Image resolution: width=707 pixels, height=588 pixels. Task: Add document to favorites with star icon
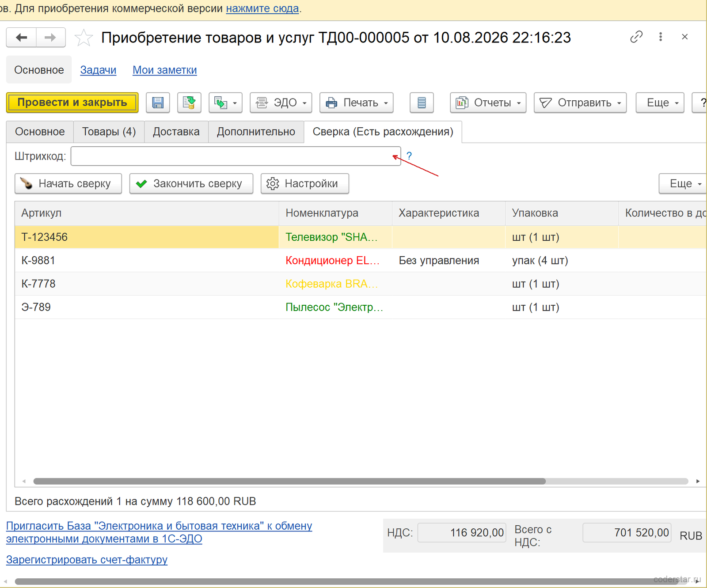[84, 38]
